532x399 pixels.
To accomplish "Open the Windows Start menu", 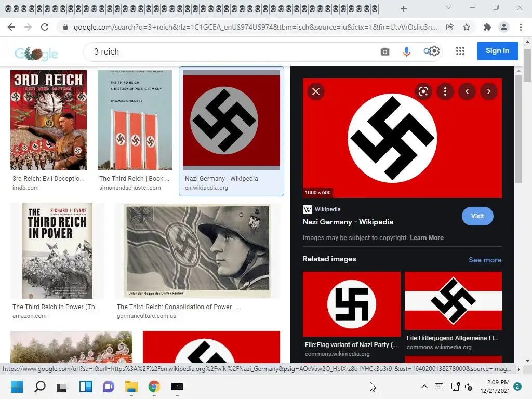I will [x=17, y=387].
